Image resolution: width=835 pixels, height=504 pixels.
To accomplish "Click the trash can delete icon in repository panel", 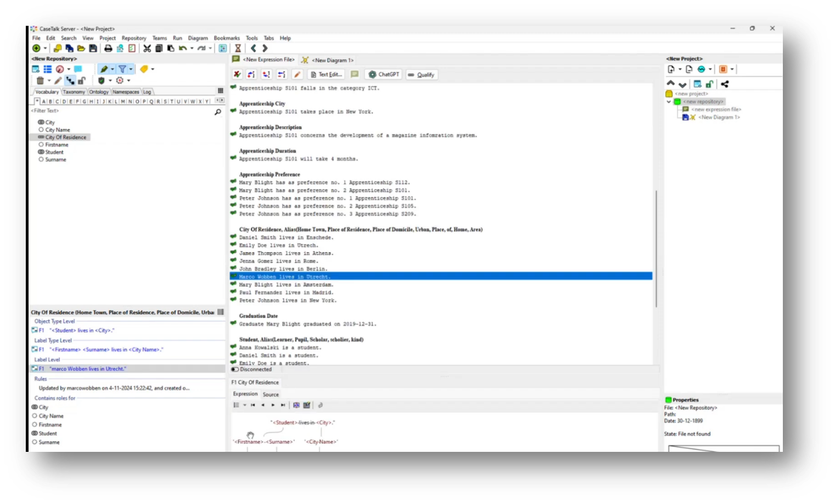I will [x=40, y=81].
